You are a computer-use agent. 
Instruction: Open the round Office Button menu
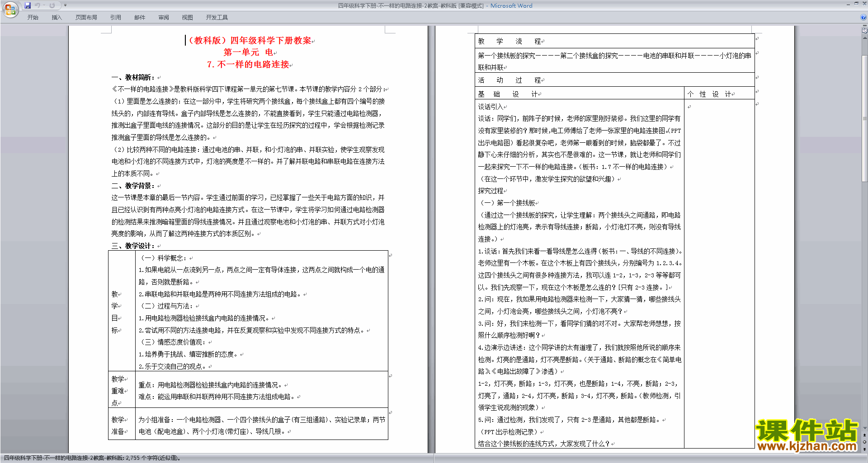click(10, 9)
